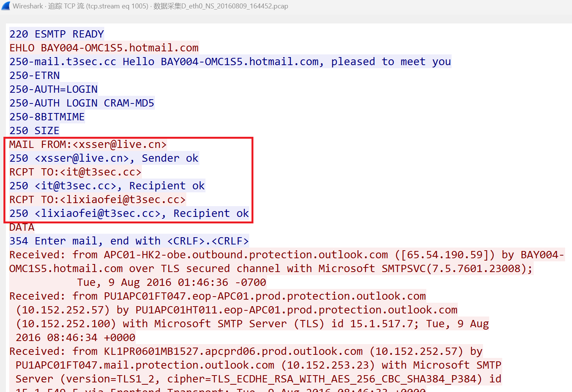Image resolution: width=572 pixels, height=392 pixels.
Task: Click 'Received: from KL1PR0601MB1527.apcprd06' line
Action: pos(246,351)
